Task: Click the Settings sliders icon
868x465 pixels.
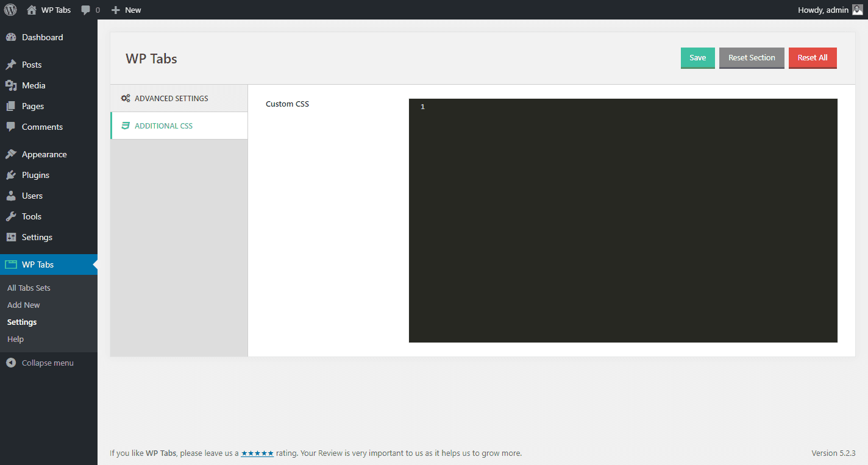Action: click(11, 237)
